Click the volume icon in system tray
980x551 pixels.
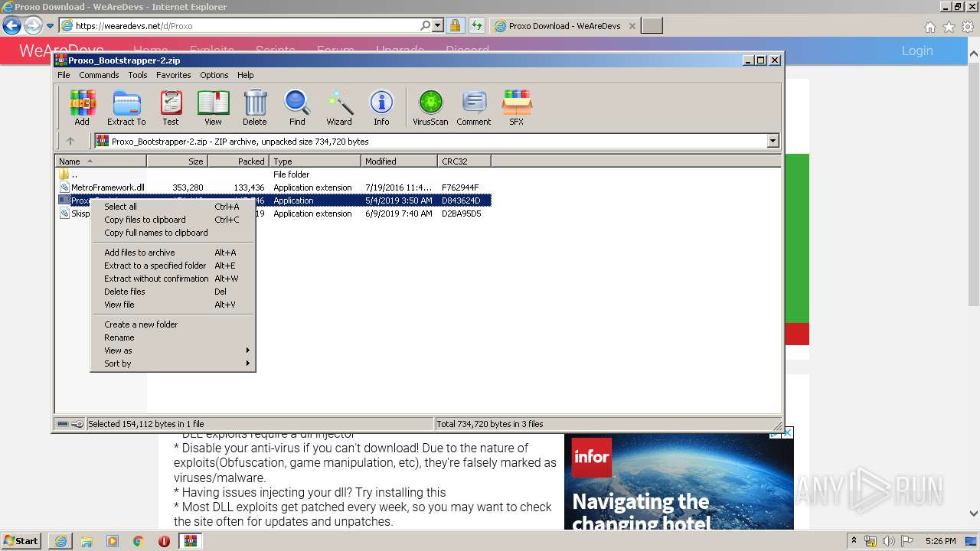[889, 541]
